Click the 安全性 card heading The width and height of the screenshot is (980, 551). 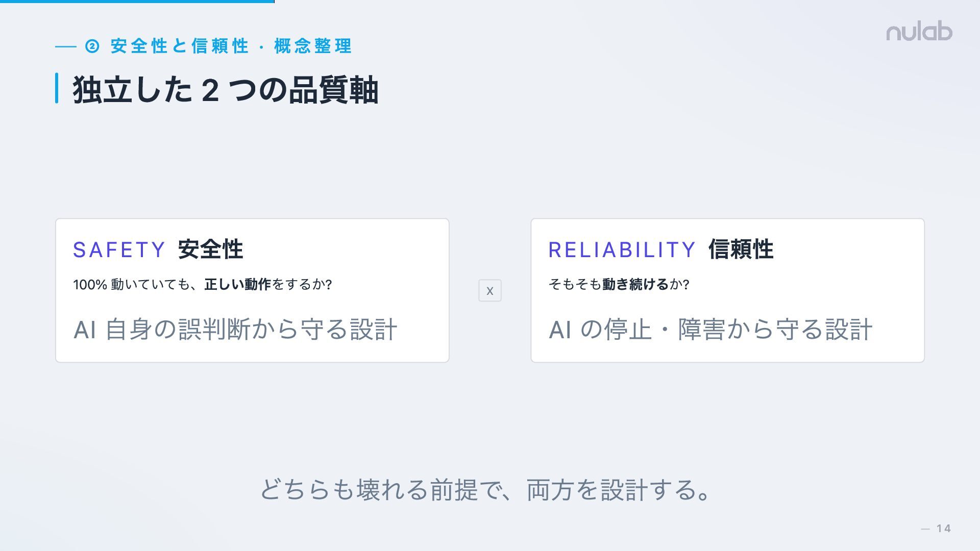pyautogui.click(x=210, y=250)
